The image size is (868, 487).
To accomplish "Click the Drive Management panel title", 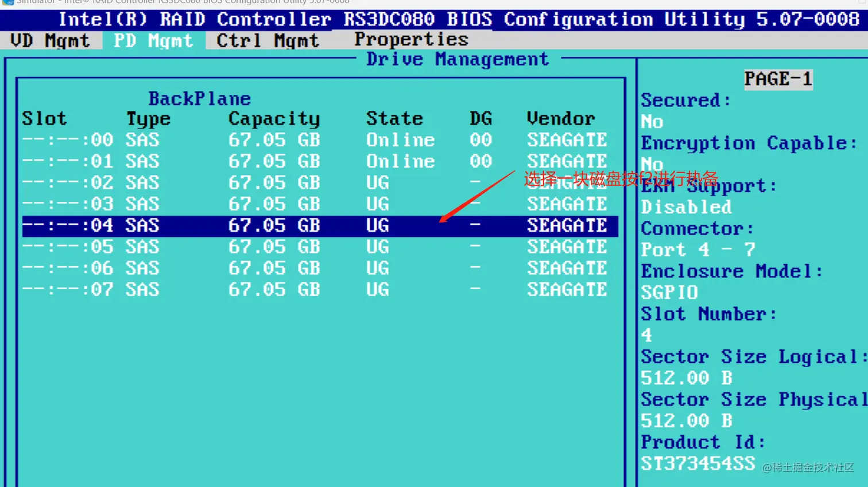I will pyautogui.click(x=458, y=59).
